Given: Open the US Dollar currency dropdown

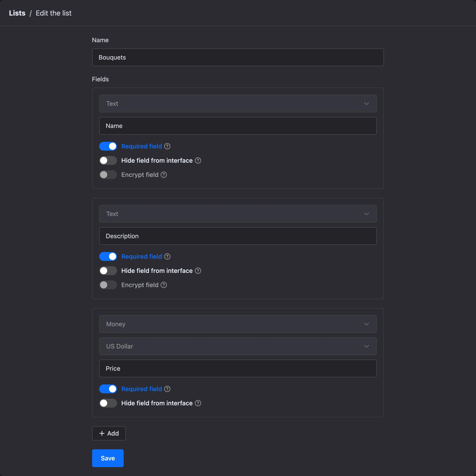Looking at the screenshot, I should [238, 346].
